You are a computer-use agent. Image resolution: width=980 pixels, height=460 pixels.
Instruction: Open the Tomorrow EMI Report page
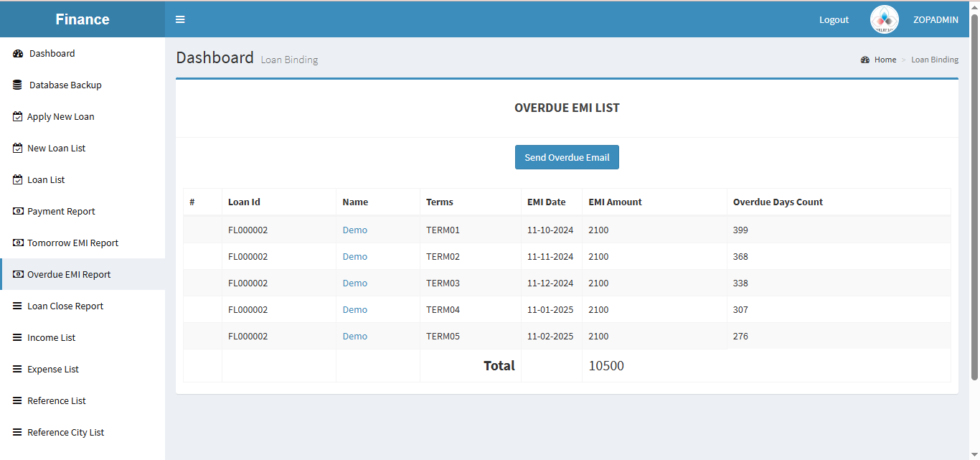pyautogui.click(x=72, y=243)
